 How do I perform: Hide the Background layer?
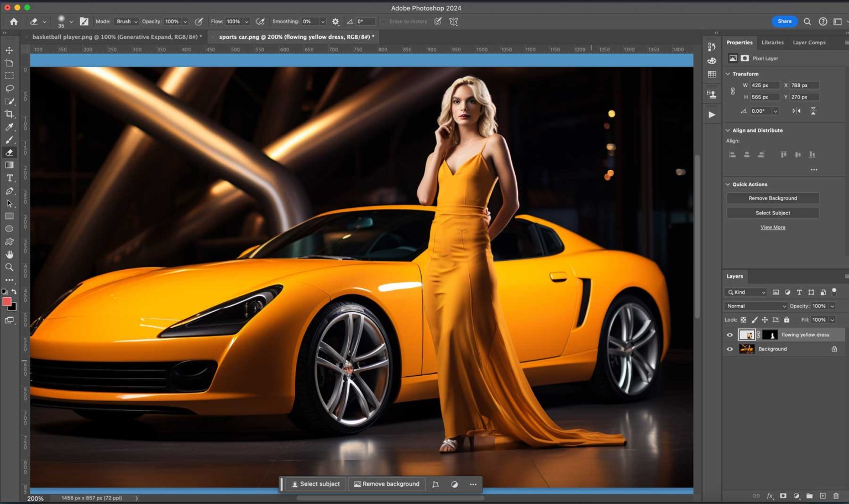(730, 349)
